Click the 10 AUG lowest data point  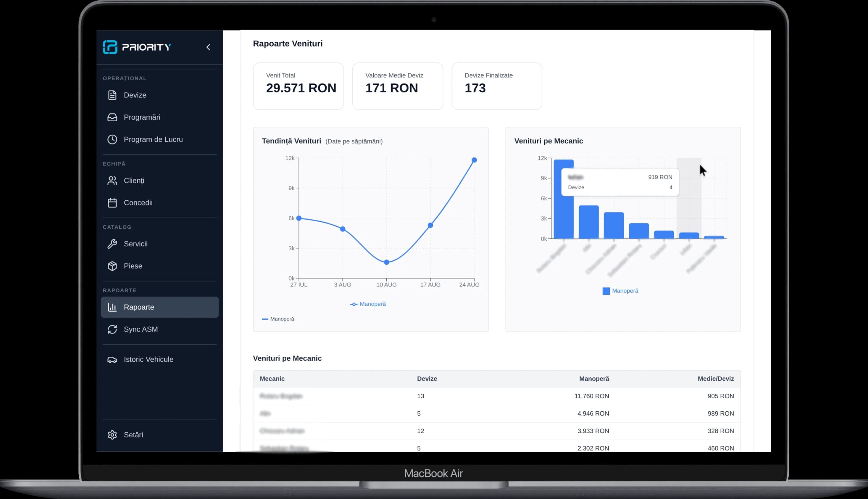pyautogui.click(x=386, y=262)
